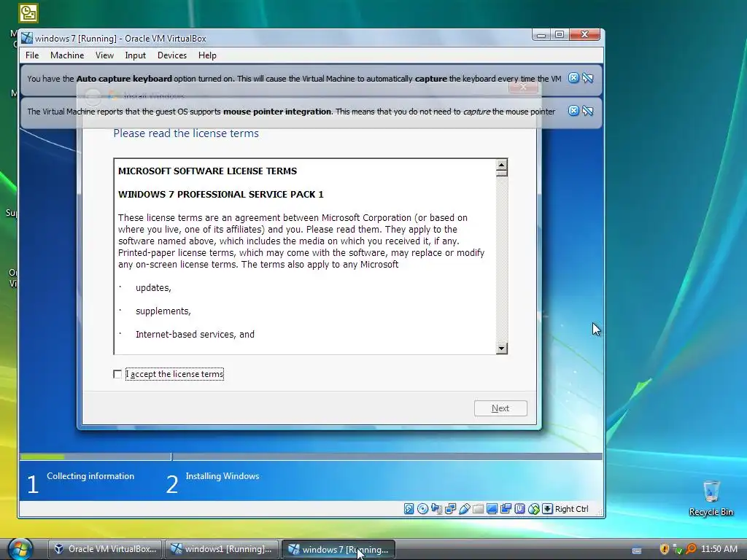Click the display monitor icon in status bar
Viewport: 747px width, 560px height.
(x=492, y=509)
